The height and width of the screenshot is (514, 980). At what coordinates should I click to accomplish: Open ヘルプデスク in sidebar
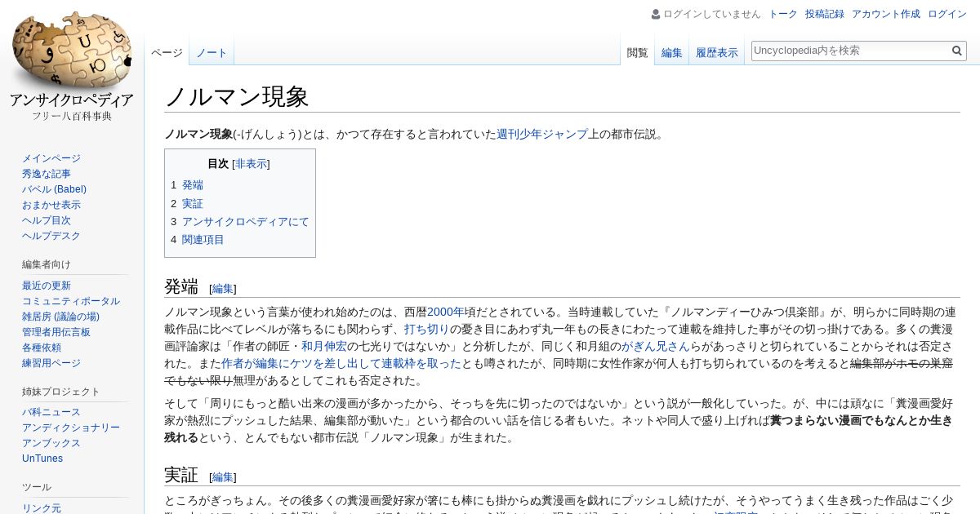click(x=51, y=236)
